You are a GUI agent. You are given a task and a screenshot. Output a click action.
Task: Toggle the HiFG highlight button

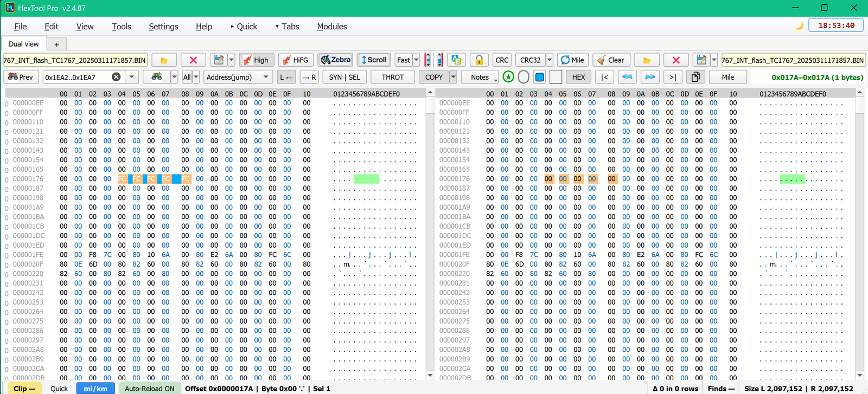point(295,60)
